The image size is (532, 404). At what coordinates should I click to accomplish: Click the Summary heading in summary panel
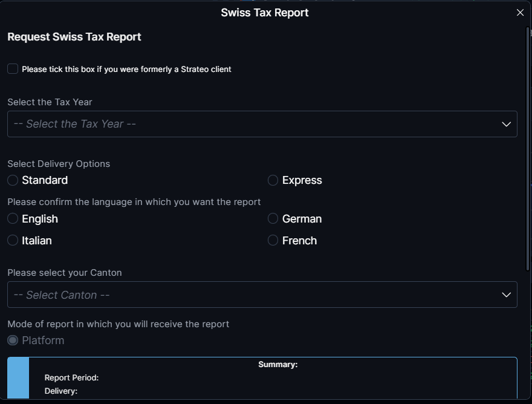coord(277,365)
